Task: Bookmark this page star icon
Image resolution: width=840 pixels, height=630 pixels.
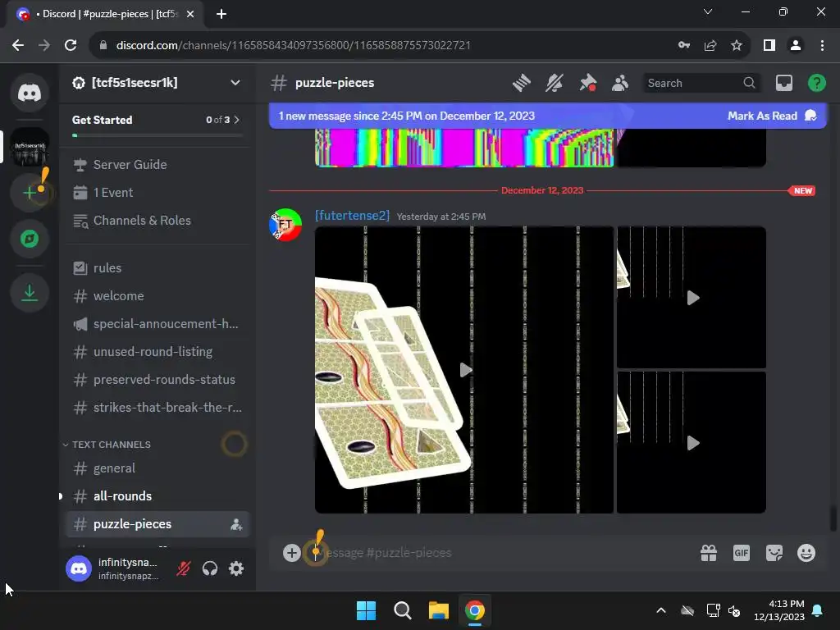Action: [737, 46]
